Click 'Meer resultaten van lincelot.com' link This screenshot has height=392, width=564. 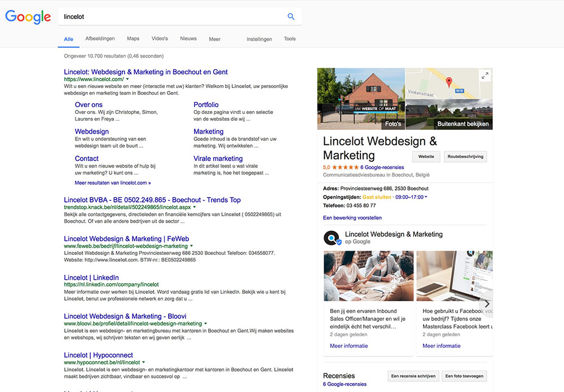pos(113,183)
